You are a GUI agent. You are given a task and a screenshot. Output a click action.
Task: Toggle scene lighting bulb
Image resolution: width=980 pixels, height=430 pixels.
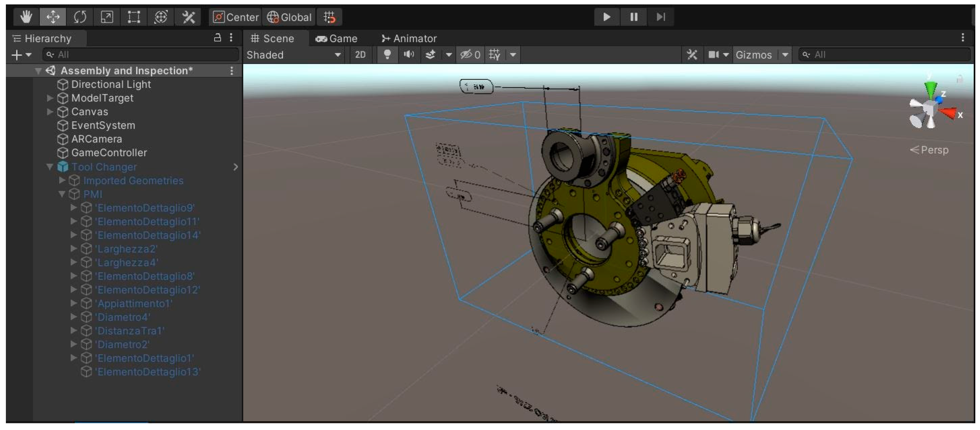tap(387, 55)
